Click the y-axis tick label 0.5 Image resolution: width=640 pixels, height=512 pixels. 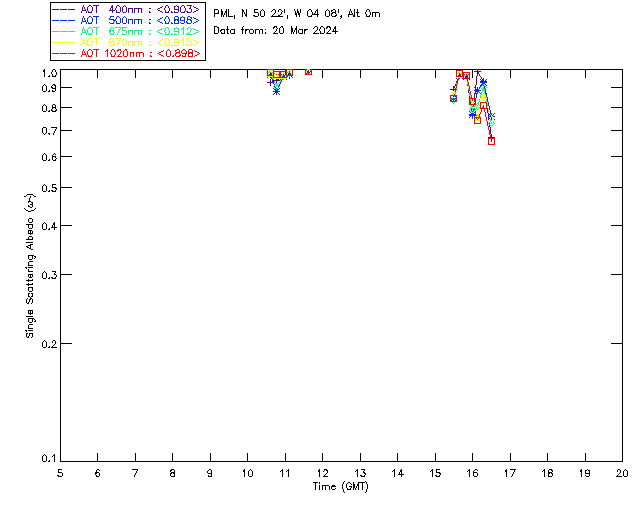(49, 188)
